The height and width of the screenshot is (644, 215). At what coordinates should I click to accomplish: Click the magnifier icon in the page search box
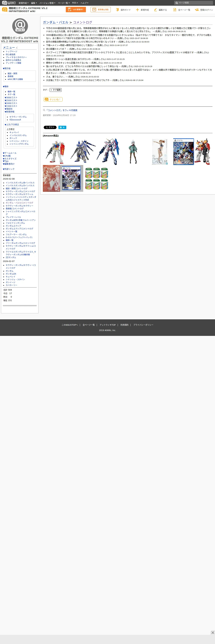click(x=176, y=3)
